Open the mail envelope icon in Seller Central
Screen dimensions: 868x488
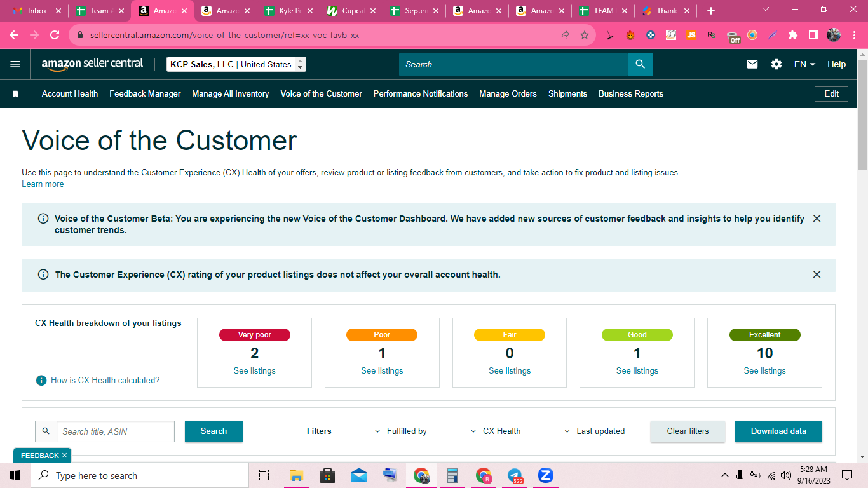coord(752,64)
